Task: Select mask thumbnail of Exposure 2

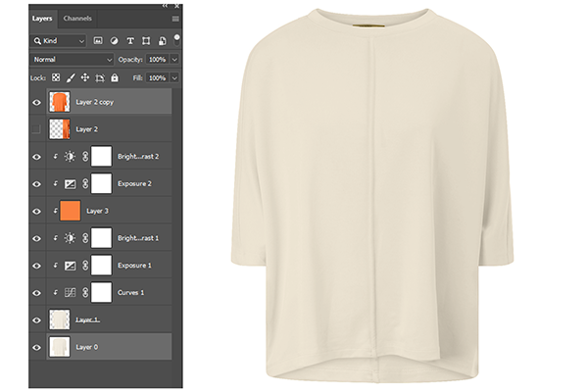Action: 101,183
